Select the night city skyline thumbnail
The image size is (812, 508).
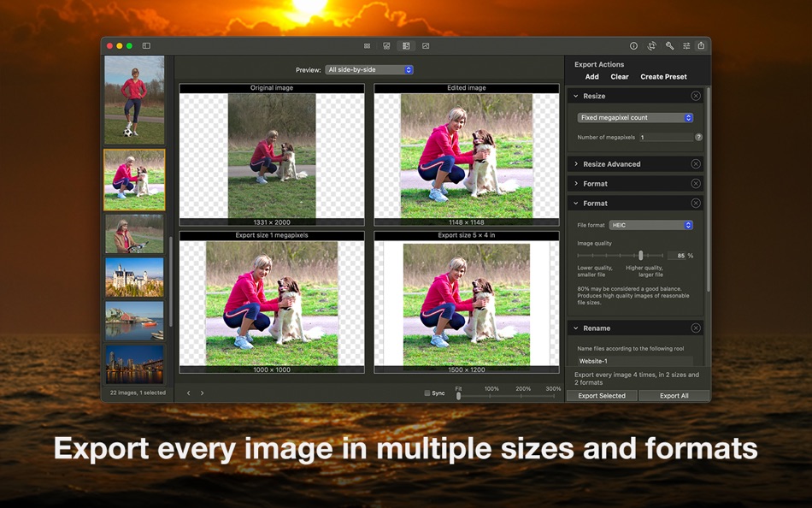(134, 364)
